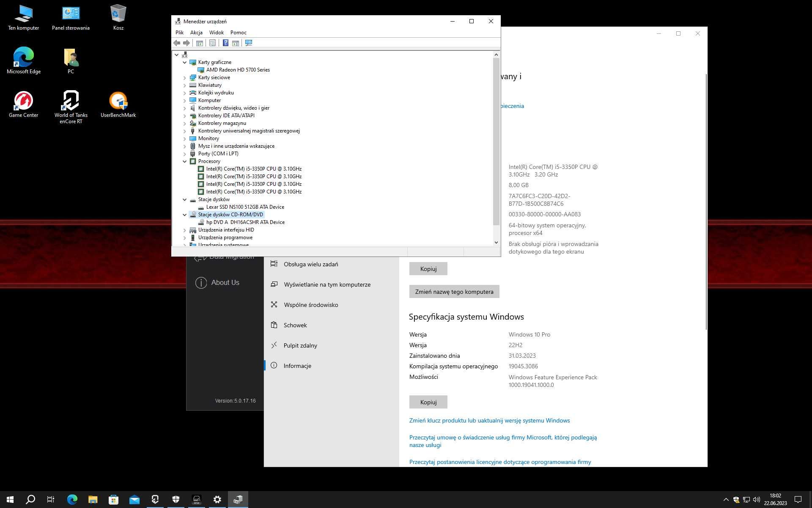Click Zmień nazwę tego komputera button
Image resolution: width=812 pixels, height=508 pixels.
454,292
